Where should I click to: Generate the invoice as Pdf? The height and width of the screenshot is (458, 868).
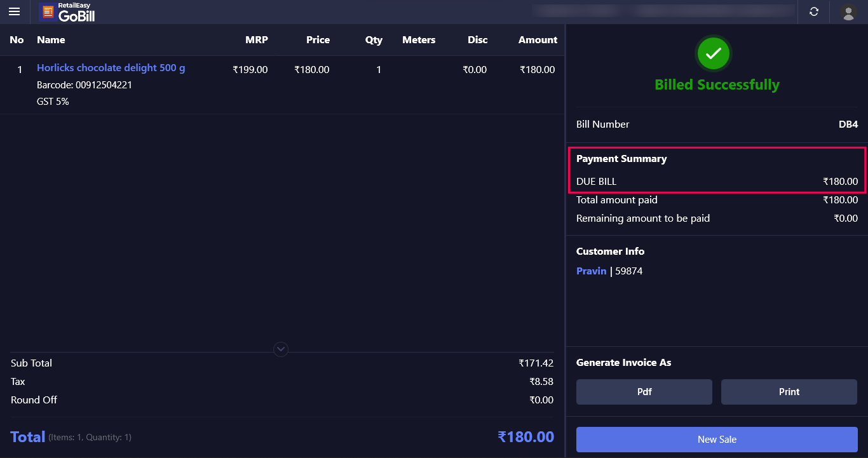[644, 392]
